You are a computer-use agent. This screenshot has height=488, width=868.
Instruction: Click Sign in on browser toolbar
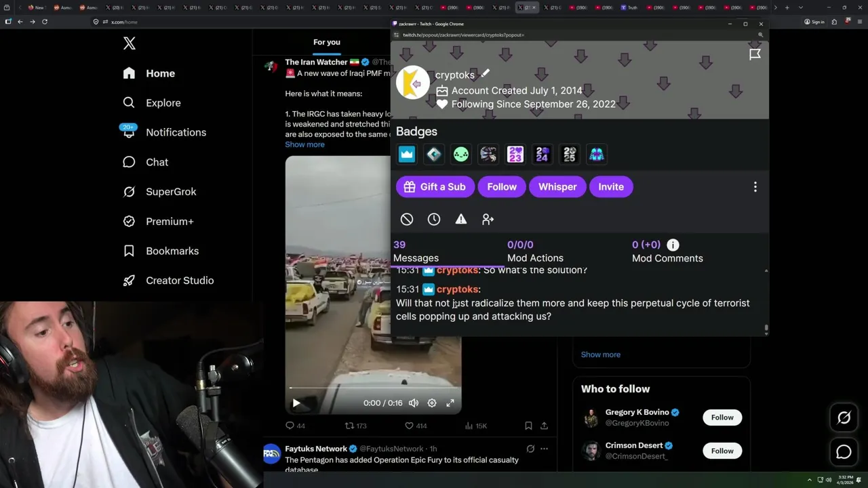814,22
